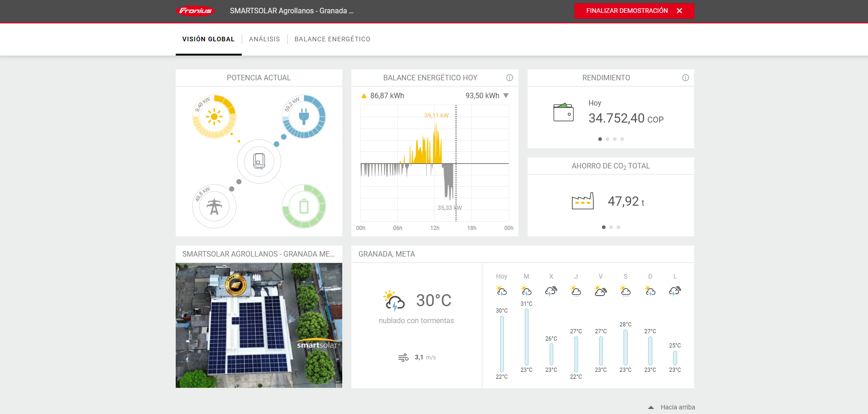Click the solar panel rooftop photo
Image resolution: width=868 pixels, height=414 pixels.
259,325
